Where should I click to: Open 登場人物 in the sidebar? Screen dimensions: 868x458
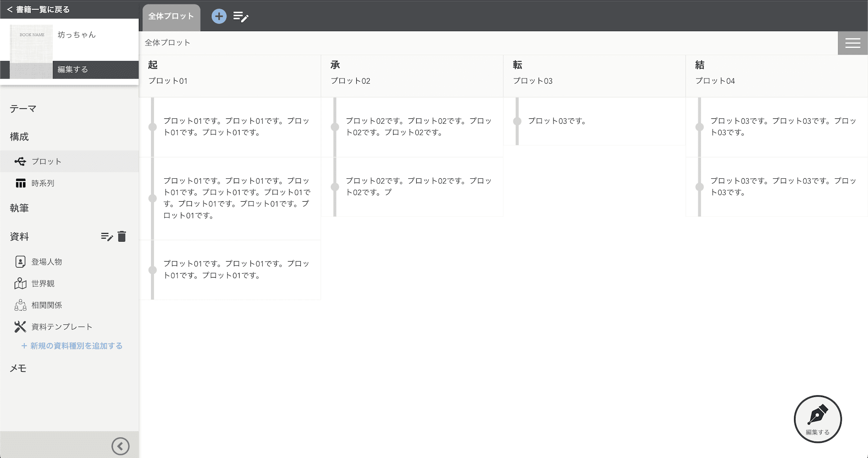(47, 262)
